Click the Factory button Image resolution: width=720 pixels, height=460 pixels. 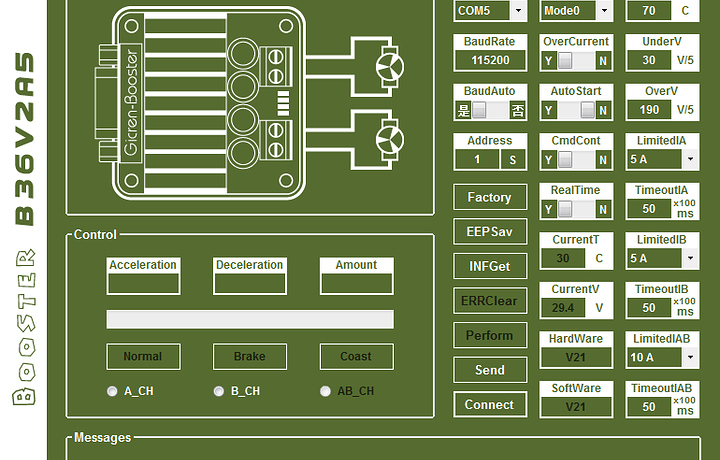tap(490, 197)
